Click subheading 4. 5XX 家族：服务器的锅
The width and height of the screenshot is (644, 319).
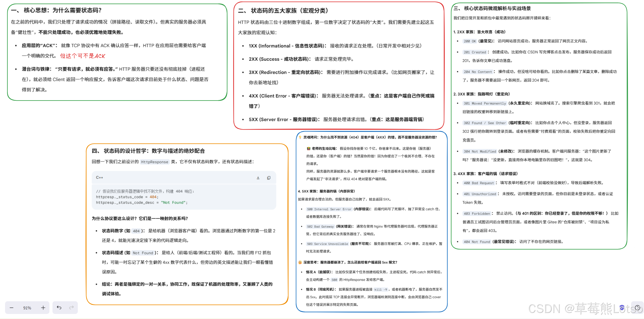point(326,191)
